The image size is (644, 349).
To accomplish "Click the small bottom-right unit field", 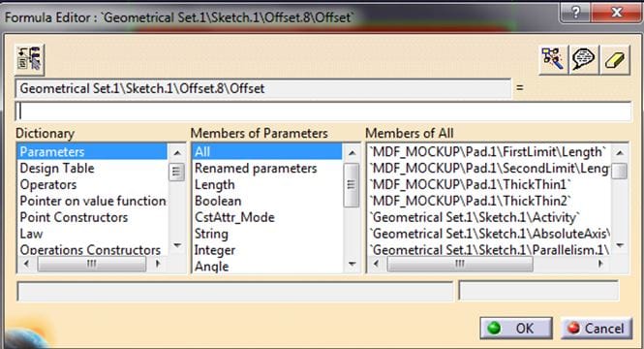I will coord(538,292).
